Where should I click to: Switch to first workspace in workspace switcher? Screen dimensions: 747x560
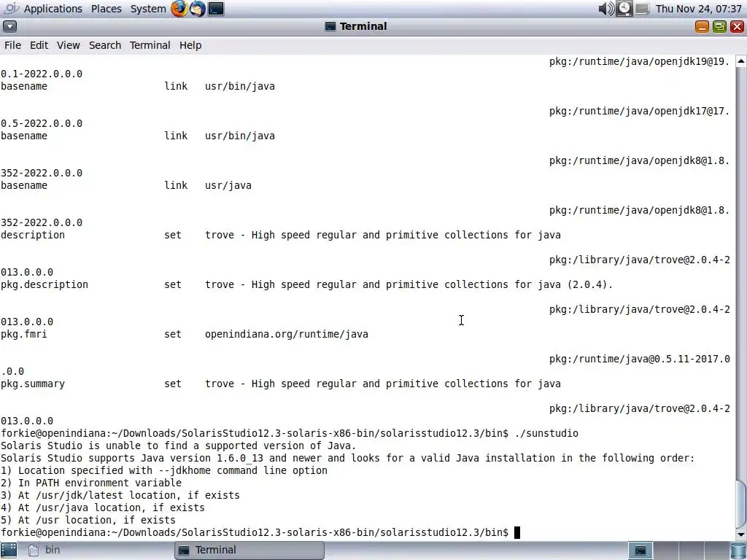[640, 551]
